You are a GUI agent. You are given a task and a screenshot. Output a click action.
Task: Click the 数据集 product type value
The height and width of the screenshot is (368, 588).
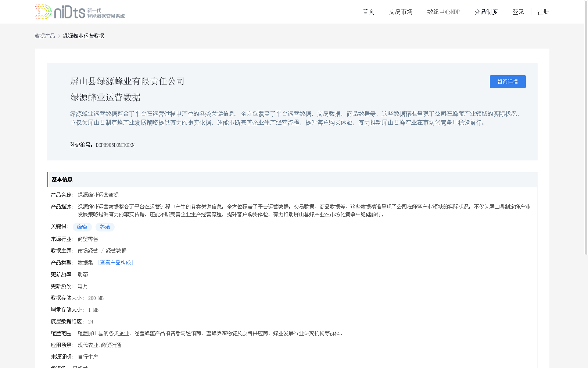pyautogui.click(x=85, y=263)
